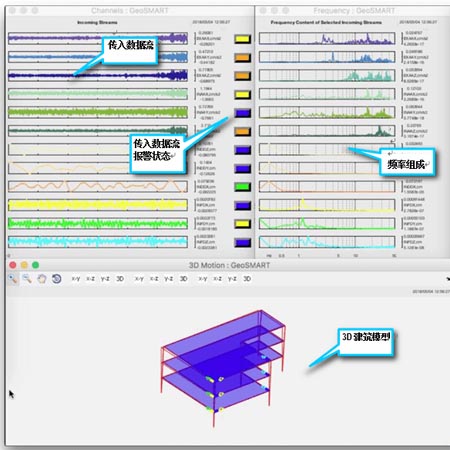
Task: Select the zoom out magnifier tool
Action: [x=27, y=279]
